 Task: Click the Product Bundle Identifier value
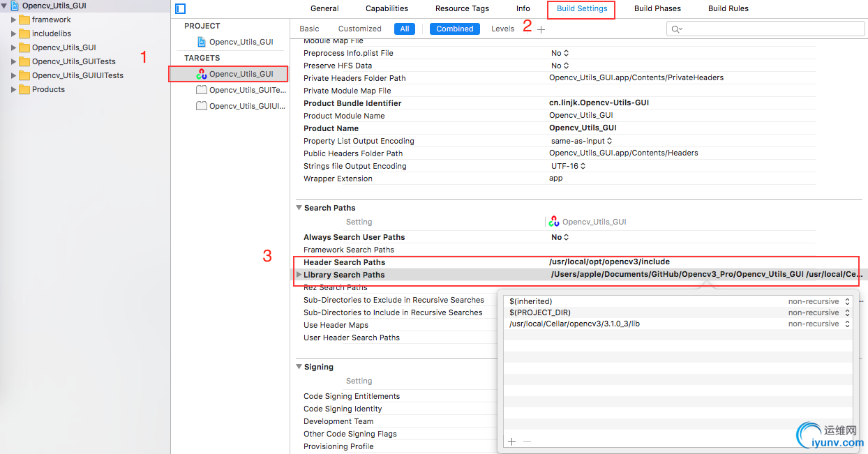[x=599, y=103]
